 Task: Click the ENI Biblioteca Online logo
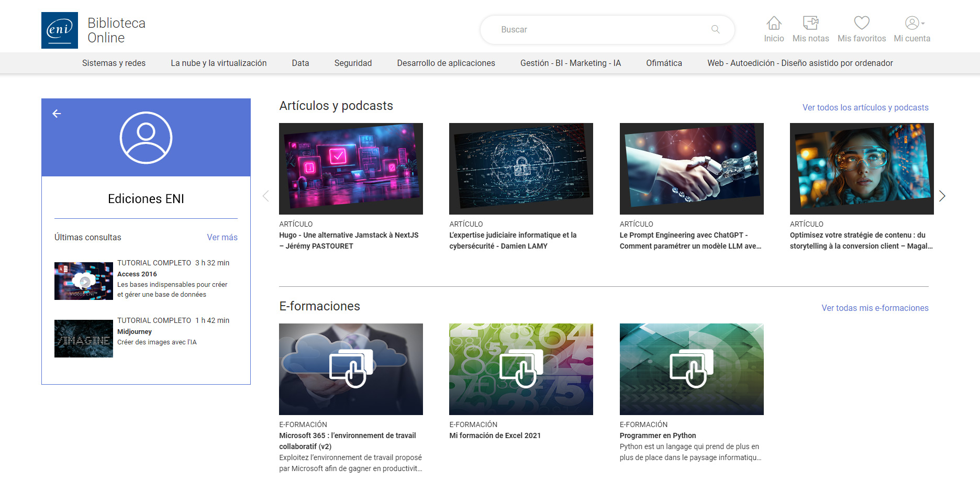pyautogui.click(x=60, y=30)
